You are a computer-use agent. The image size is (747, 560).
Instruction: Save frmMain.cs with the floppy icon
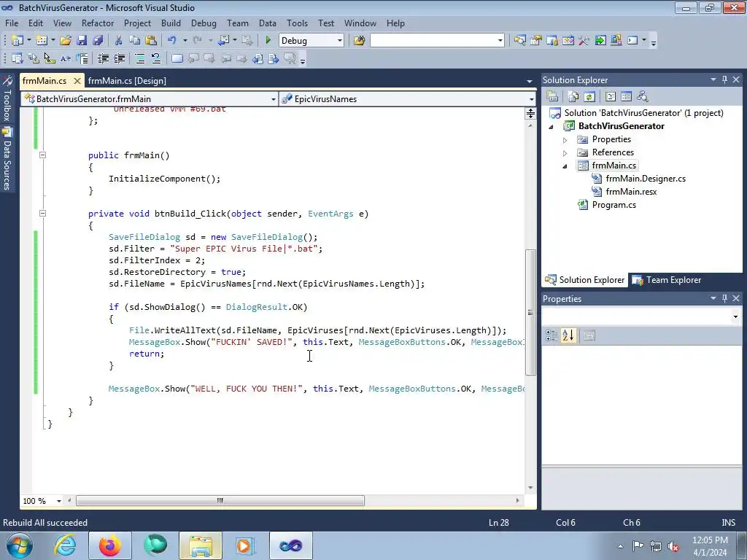pyautogui.click(x=82, y=41)
